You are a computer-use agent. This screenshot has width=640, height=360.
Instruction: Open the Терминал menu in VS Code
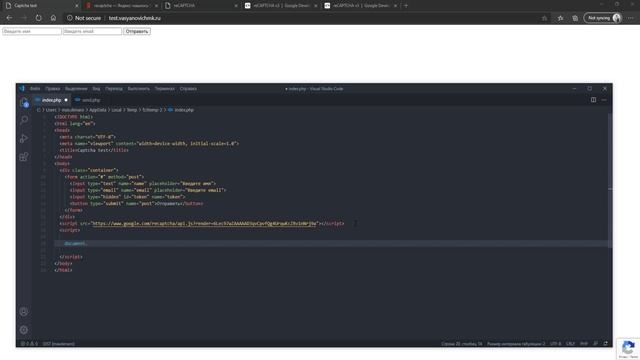164,89
